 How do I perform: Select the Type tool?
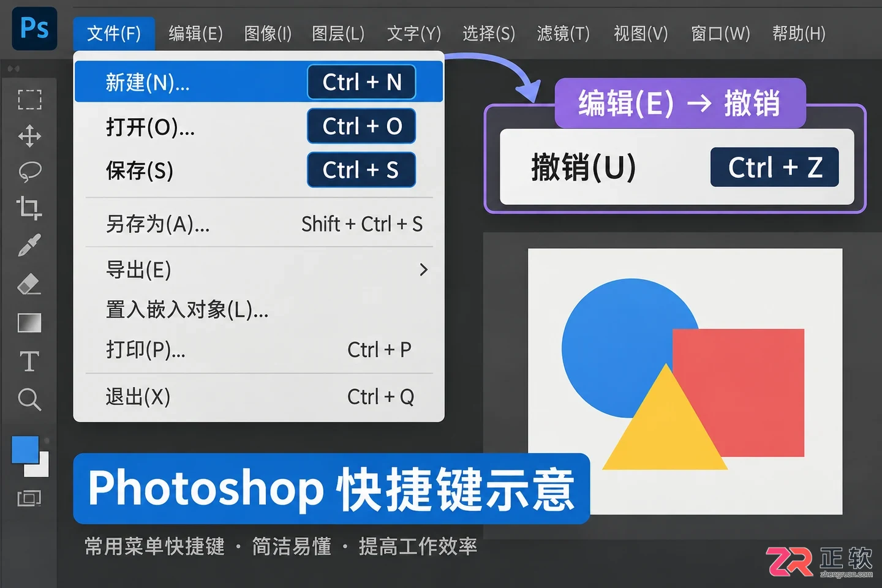point(29,361)
